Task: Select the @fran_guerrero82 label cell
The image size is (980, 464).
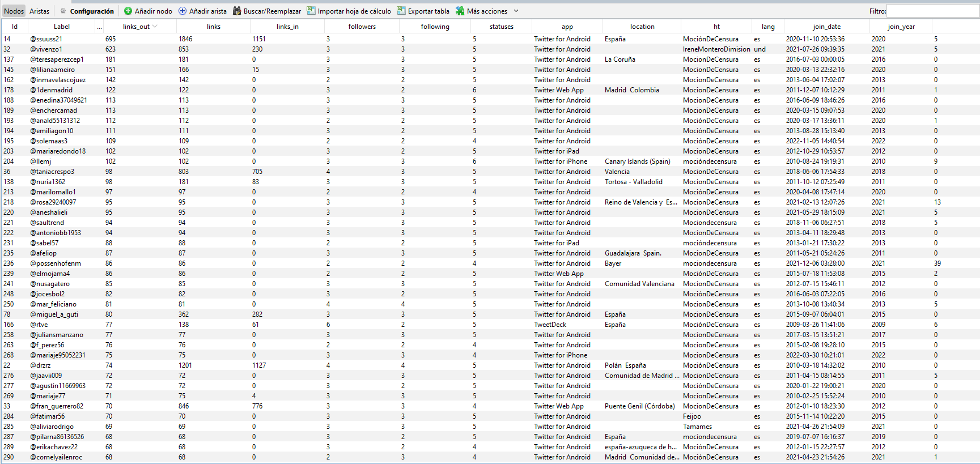Action: [x=56, y=406]
